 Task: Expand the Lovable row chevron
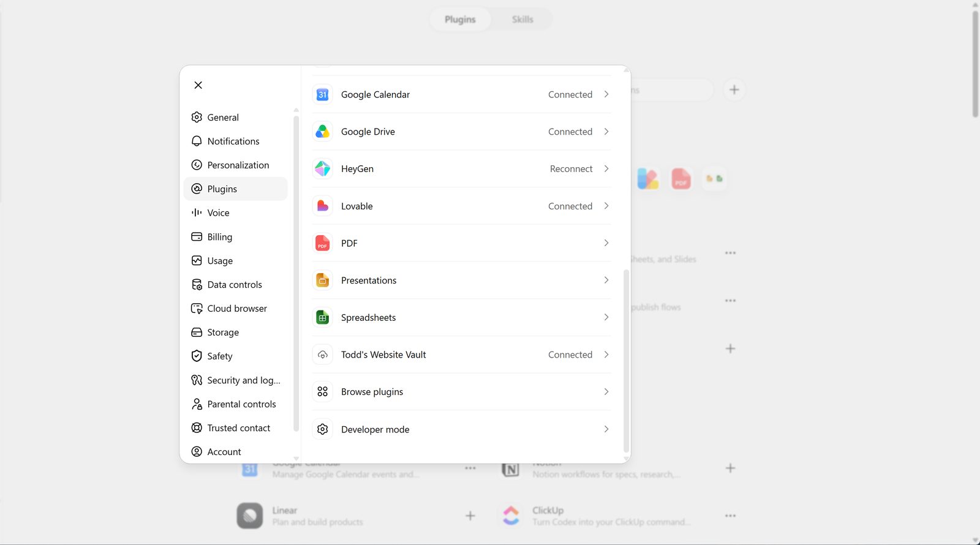coord(606,206)
